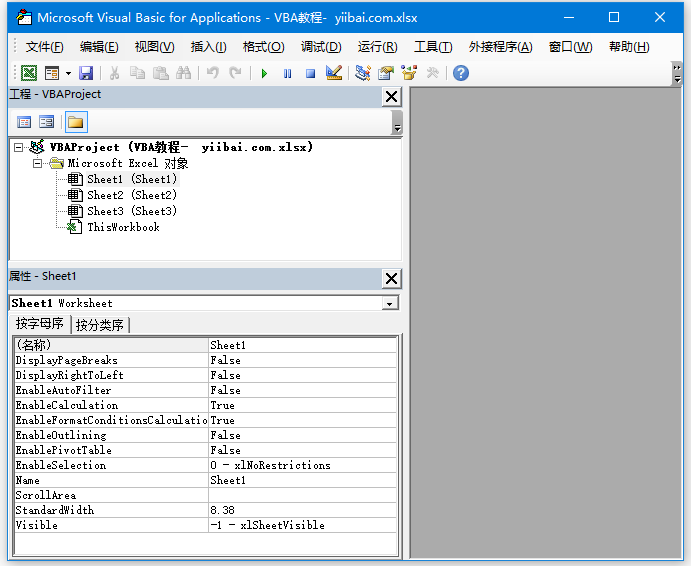Click the Undo arrow icon
Screen dimensions: 691x566
coord(213,73)
